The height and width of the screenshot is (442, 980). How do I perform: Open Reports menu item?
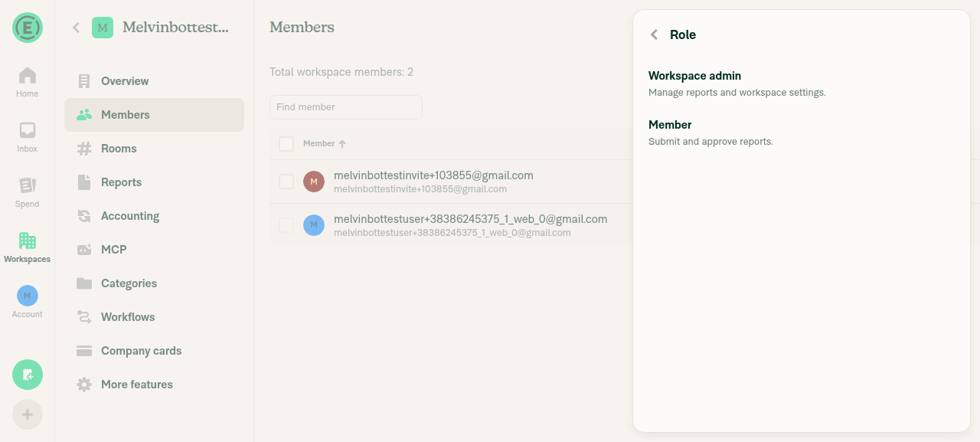[154, 182]
